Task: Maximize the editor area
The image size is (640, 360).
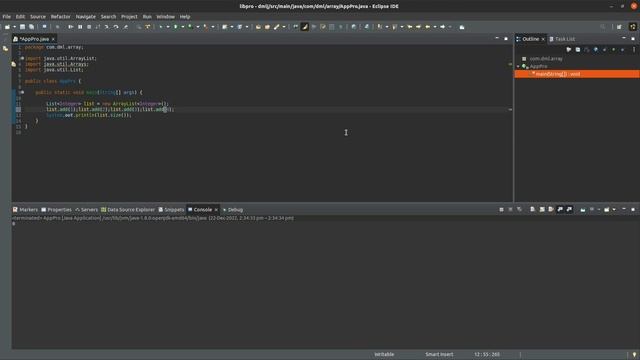Action: [x=506, y=39]
